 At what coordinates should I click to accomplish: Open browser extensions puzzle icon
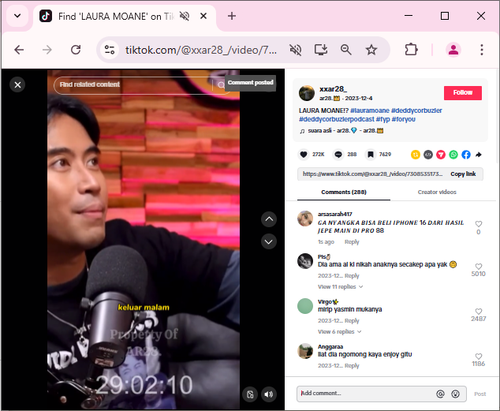coord(411,50)
